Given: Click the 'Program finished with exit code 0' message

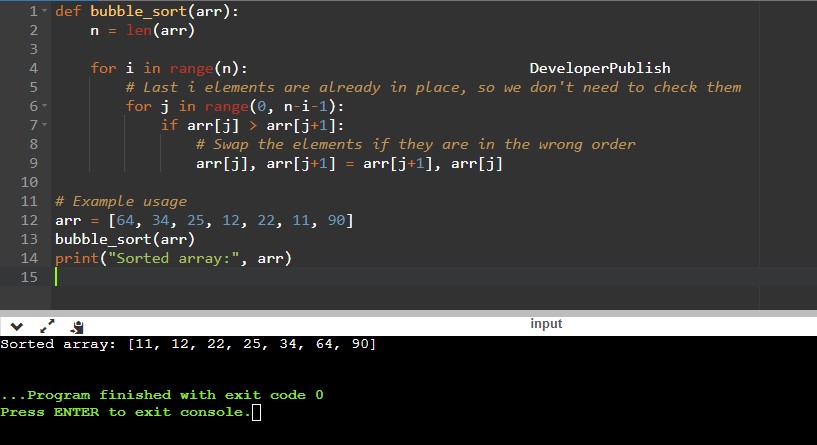Looking at the screenshot, I should point(162,395).
